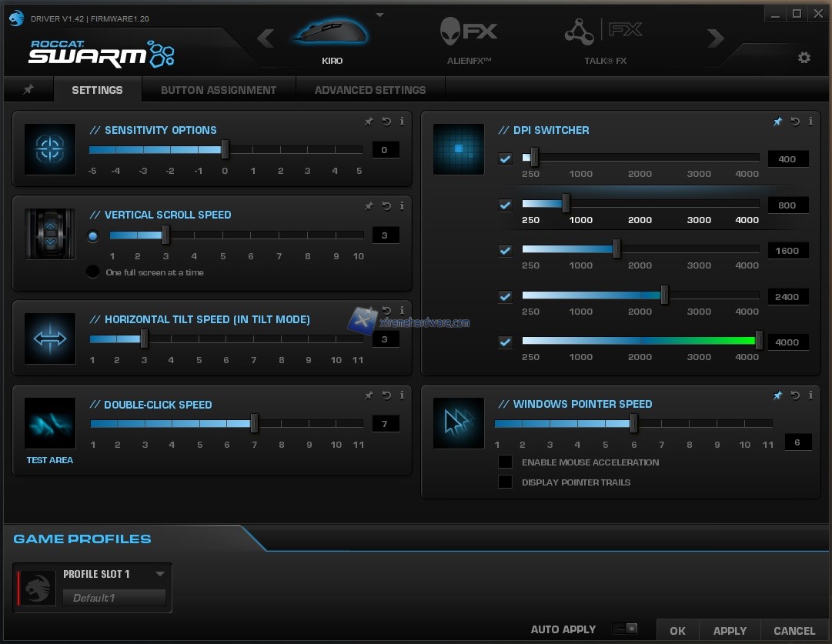The height and width of the screenshot is (644, 832).
Task: Pin the Windows Pointer Speed panel
Action: [x=777, y=395]
